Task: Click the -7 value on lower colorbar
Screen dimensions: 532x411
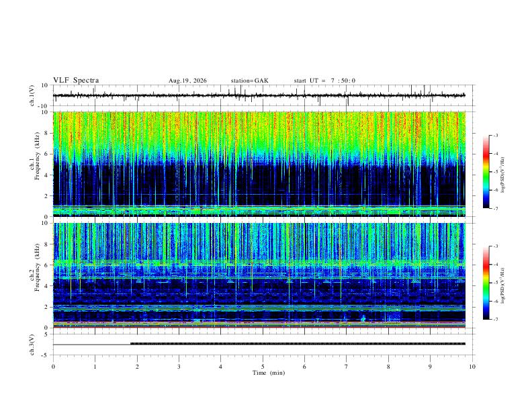Action: (496, 320)
